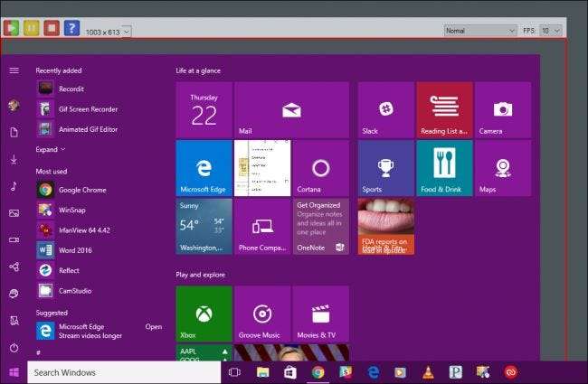
Task: Expand the Recently added list
Action: point(50,149)
